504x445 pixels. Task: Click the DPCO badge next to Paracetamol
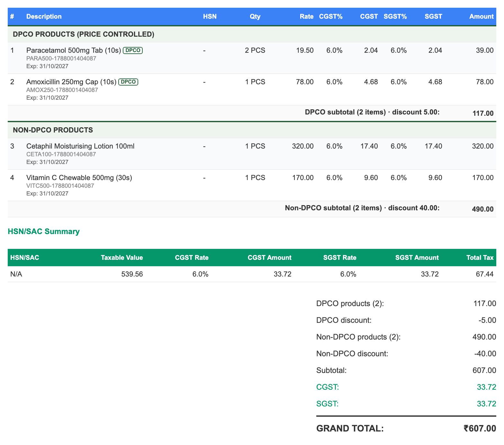133,50
